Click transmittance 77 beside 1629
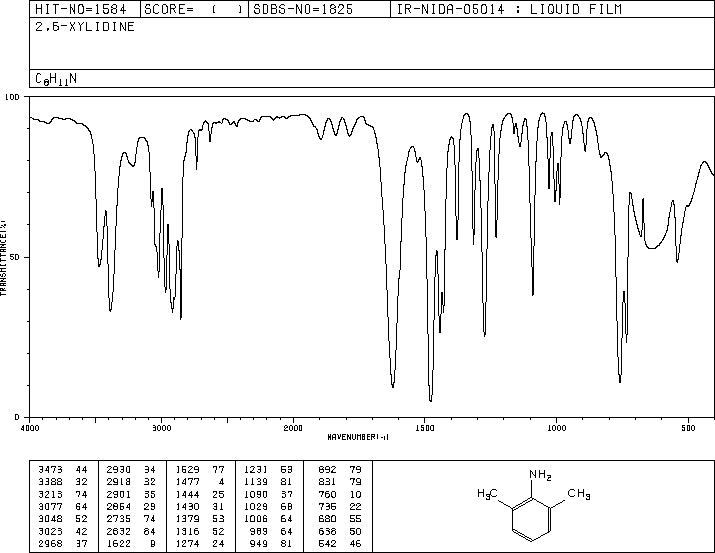The height and width of the screenshot is (553, 715). coord(218,470)
